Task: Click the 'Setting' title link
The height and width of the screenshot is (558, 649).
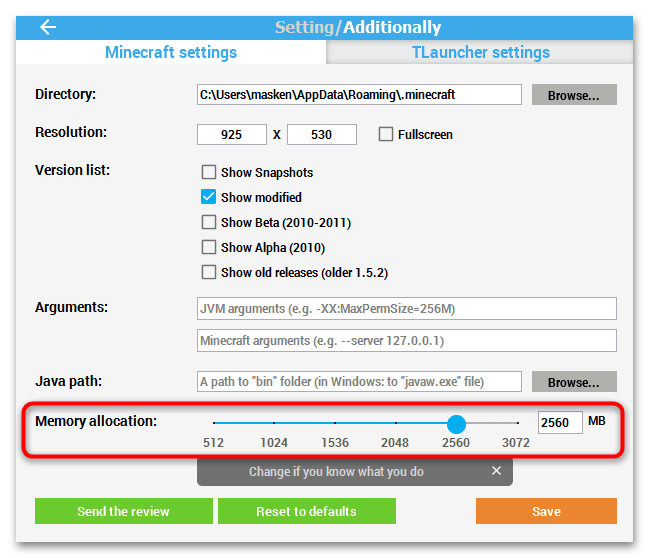Action: (x=304, y=27)
